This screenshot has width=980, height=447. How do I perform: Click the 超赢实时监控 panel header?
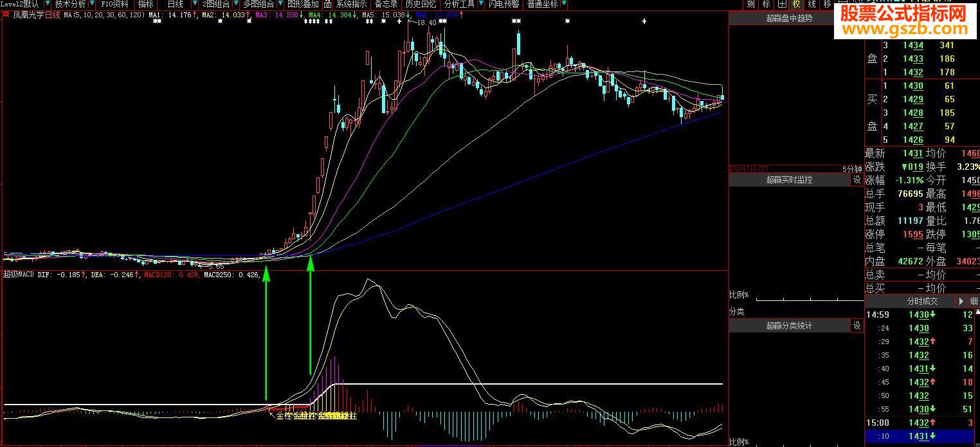pyautogui.click(x=790, y=180)
